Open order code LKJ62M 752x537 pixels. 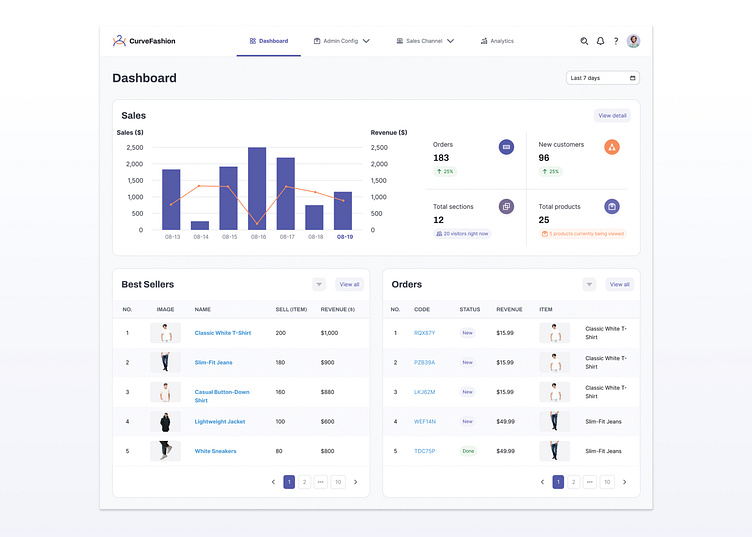(x=424, y=392)
